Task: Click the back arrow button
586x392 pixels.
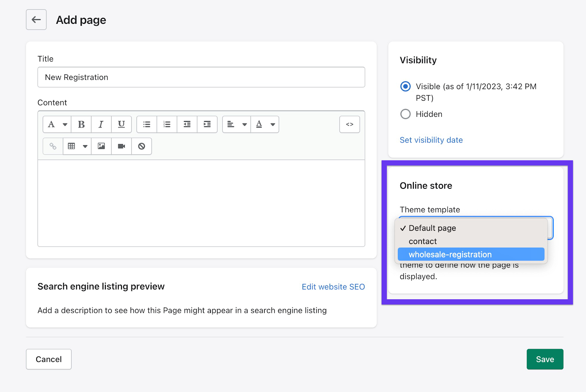Action: click(36, 20)
